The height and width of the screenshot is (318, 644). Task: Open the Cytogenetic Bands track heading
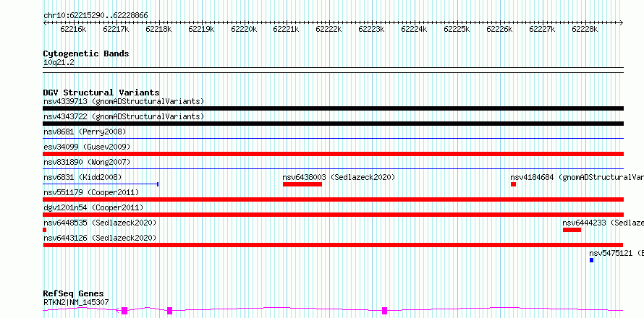86,53
